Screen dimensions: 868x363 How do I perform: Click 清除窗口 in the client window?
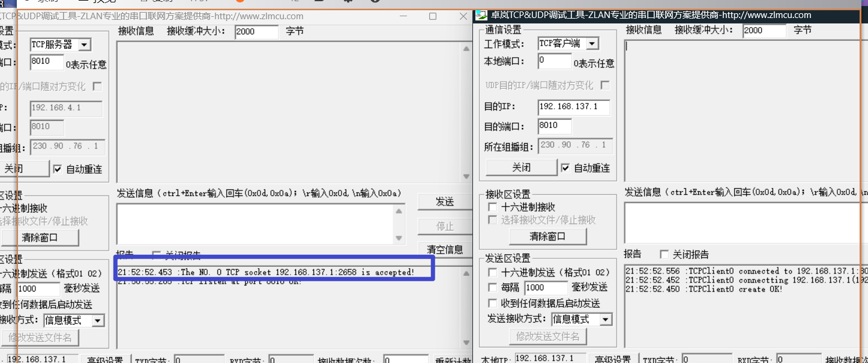pyautogui.click(x=548, y=236)
